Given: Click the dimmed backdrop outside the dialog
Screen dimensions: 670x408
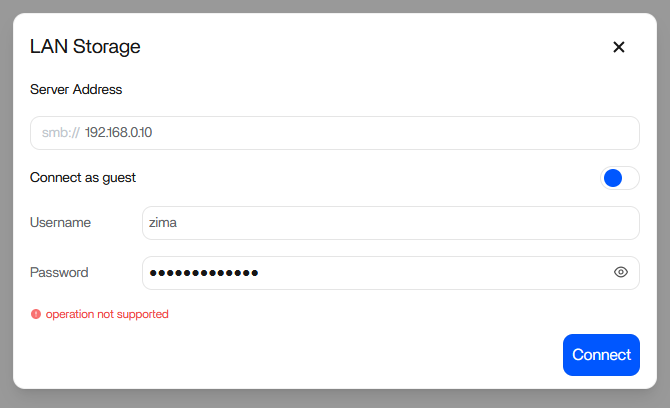Looking at the screenshot, I should [335, 399].
